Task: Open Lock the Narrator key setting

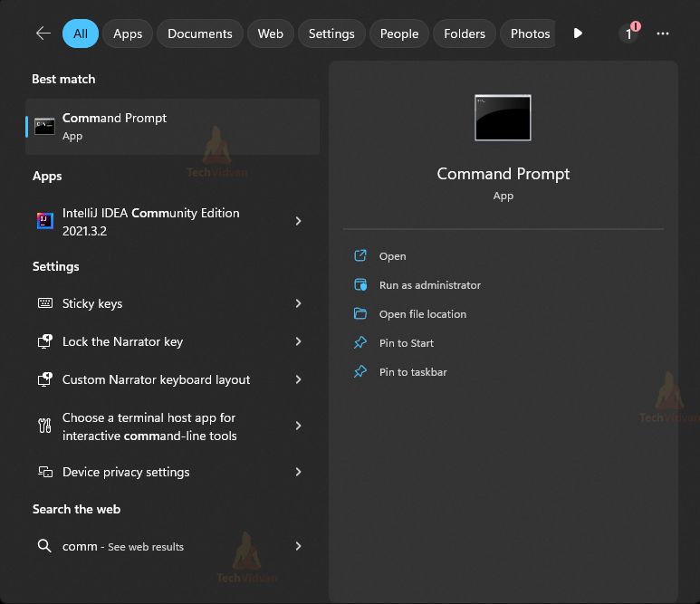Action: 172,341
